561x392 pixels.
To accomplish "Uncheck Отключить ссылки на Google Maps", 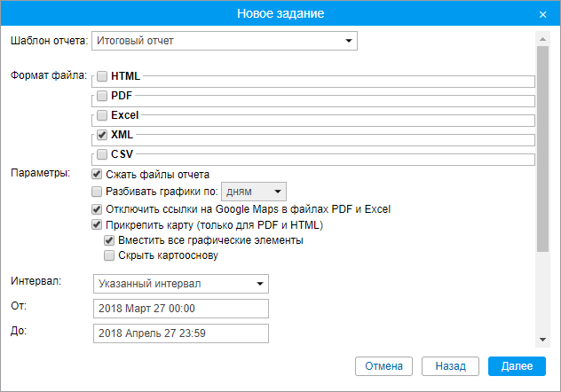I will tap(97, 209).
